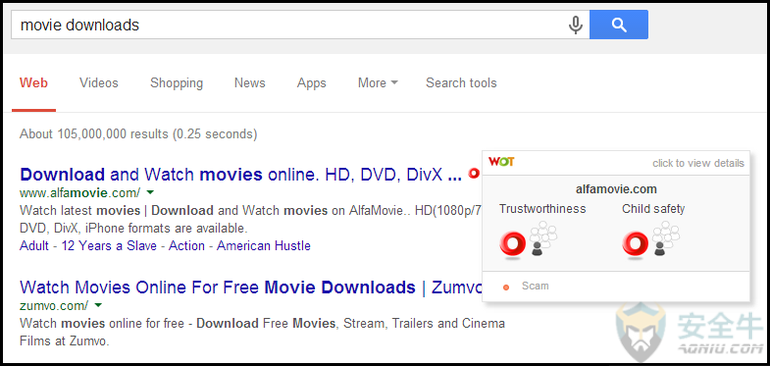Click the blue magnifier search button
Image resolution: width=770 pixels, height=366 pixels.
pos(619,25)
